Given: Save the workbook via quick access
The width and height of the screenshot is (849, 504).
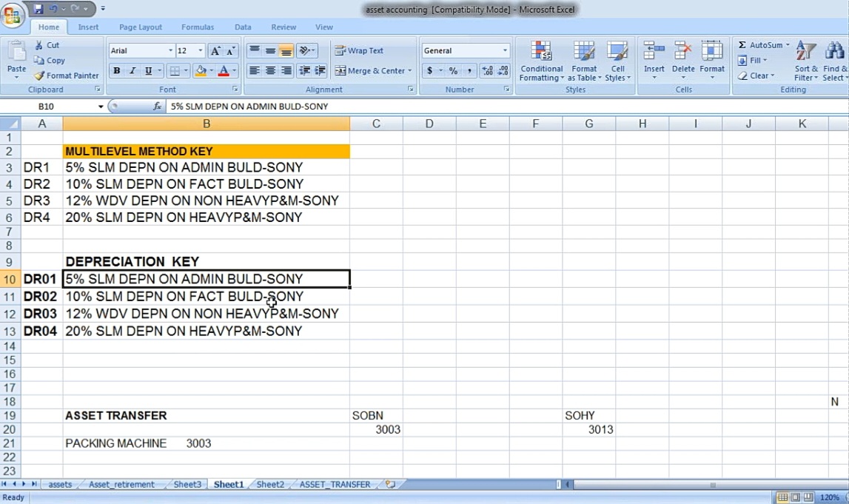Looking at the screenshot, I should [38, 9].
